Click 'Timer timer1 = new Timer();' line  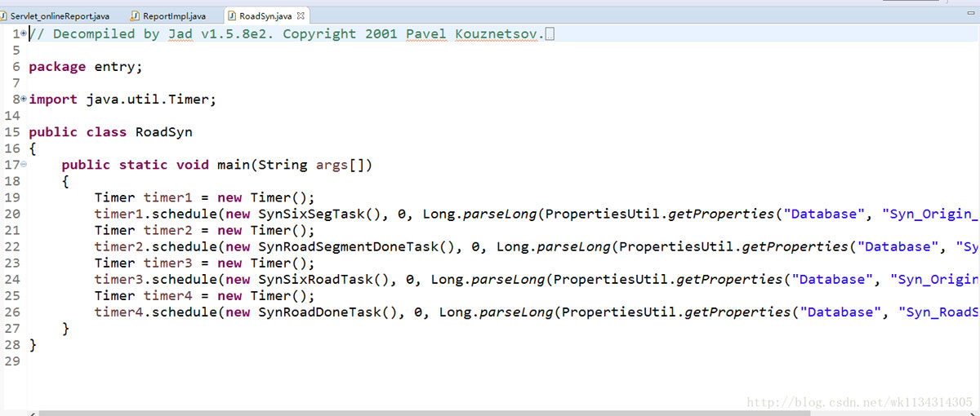tap(204, 197)
